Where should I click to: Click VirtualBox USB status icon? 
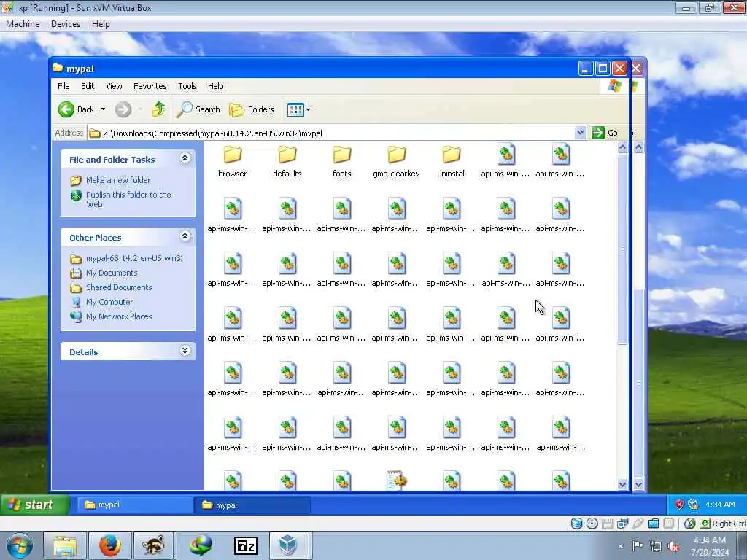pos(638,524)
